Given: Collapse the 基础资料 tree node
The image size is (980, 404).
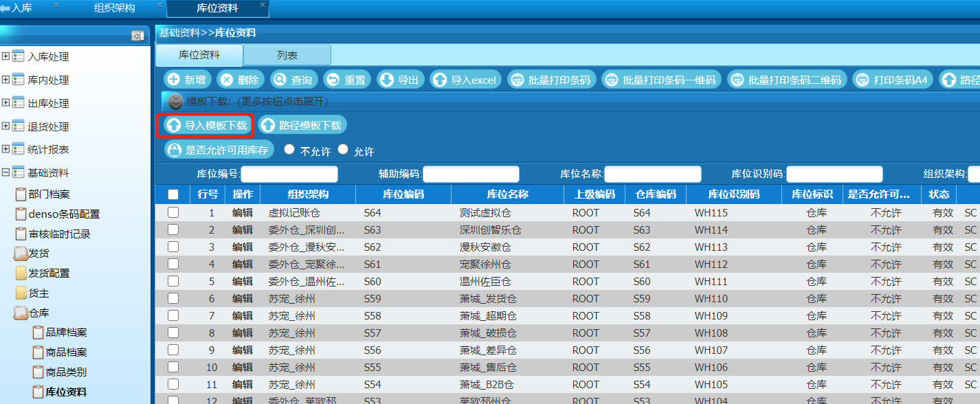Looking at the screenshot, I should [x=5, y=172].
